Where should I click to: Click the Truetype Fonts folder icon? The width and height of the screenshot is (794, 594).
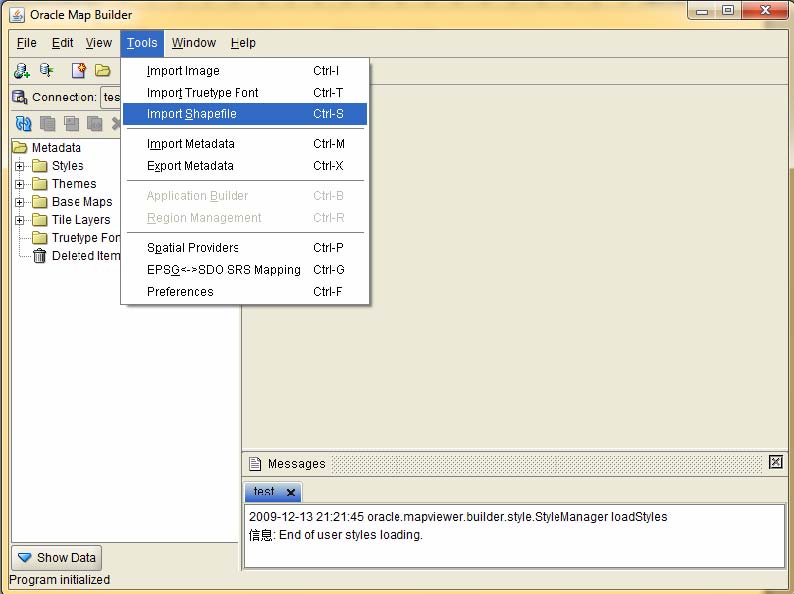pos(39,237)
